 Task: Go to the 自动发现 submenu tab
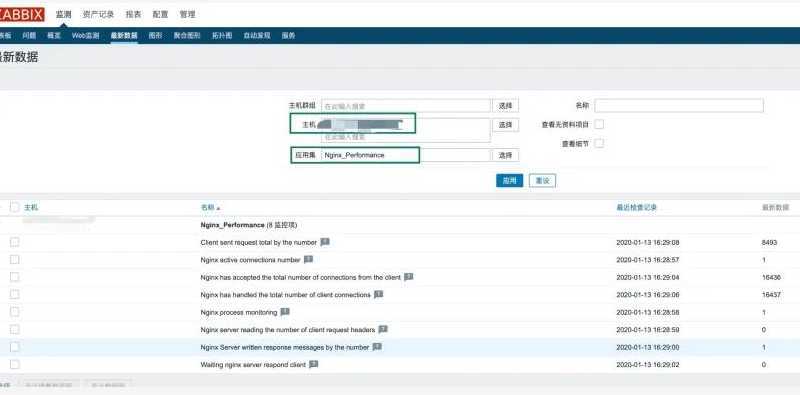pyautogui.click(x=257, y=36)
